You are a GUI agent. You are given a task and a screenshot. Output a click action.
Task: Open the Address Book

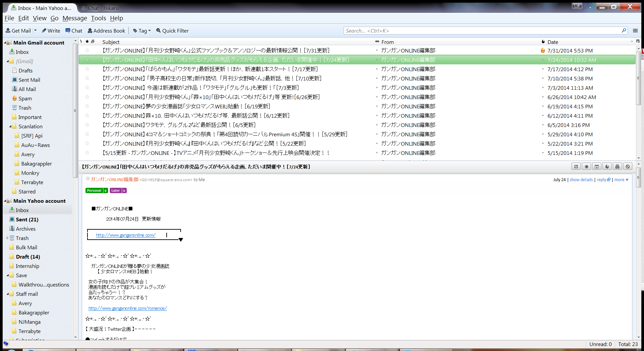(x=106, y=31)
